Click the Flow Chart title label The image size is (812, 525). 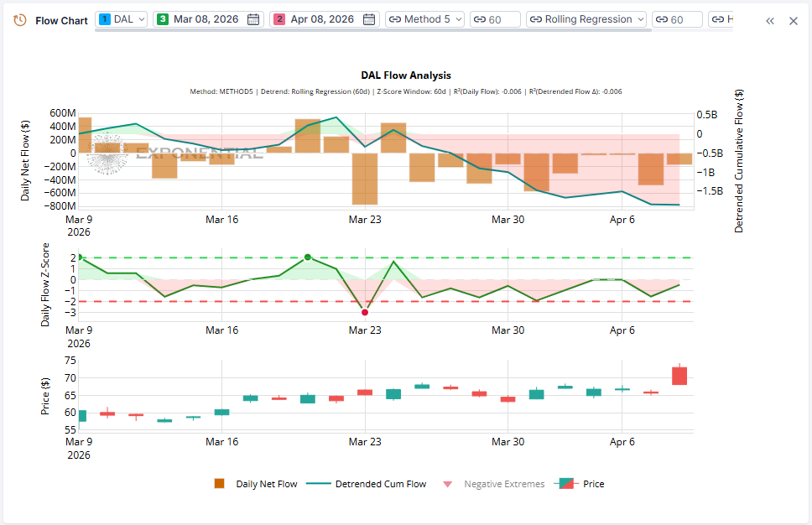click(x=61, y=19)
